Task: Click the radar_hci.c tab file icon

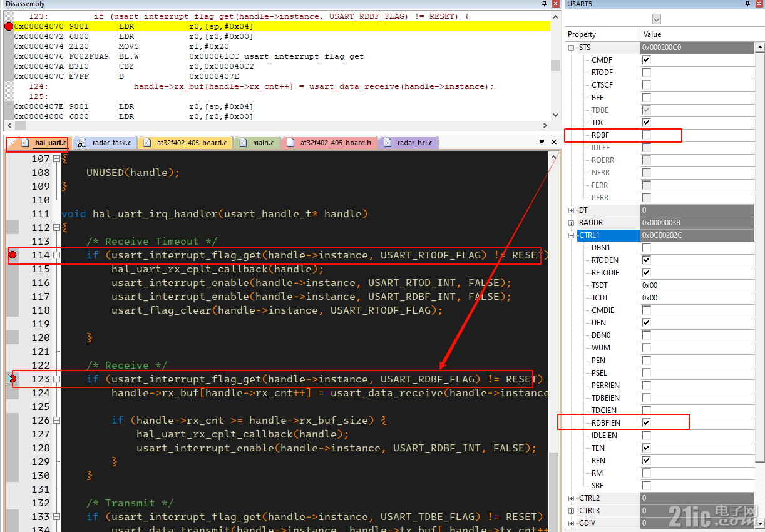Action: (x=388, y=143)
